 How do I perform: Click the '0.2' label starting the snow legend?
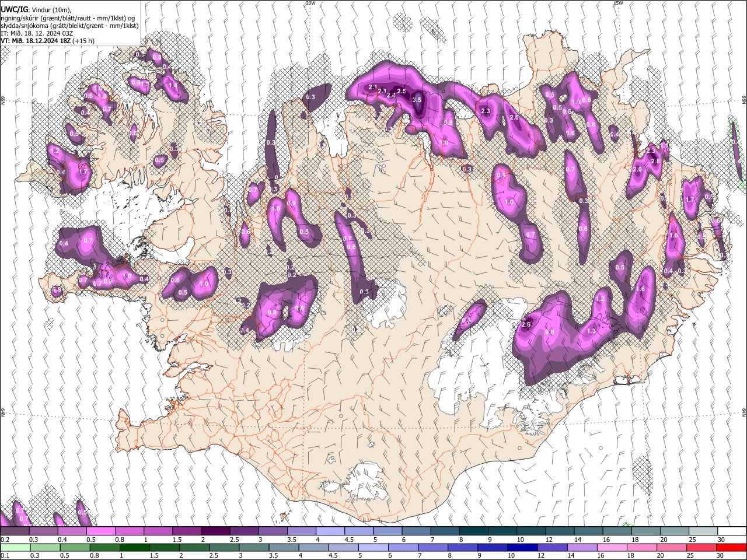(x=4, y=540)
